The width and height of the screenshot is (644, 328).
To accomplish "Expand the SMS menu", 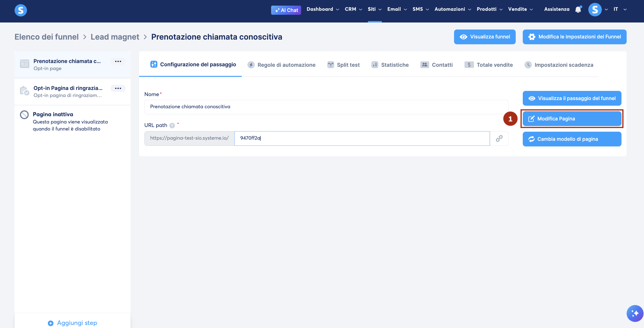I will point(420,9).
